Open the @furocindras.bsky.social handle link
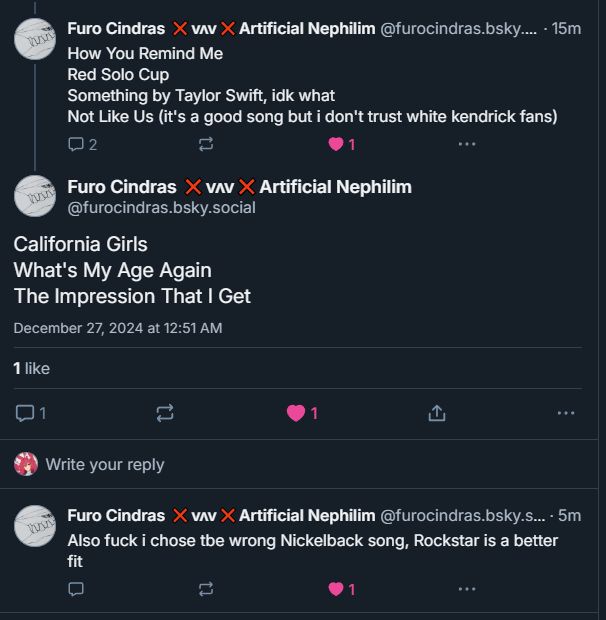Viewport: 606px width, 620px height. click(x=161, y=208)
